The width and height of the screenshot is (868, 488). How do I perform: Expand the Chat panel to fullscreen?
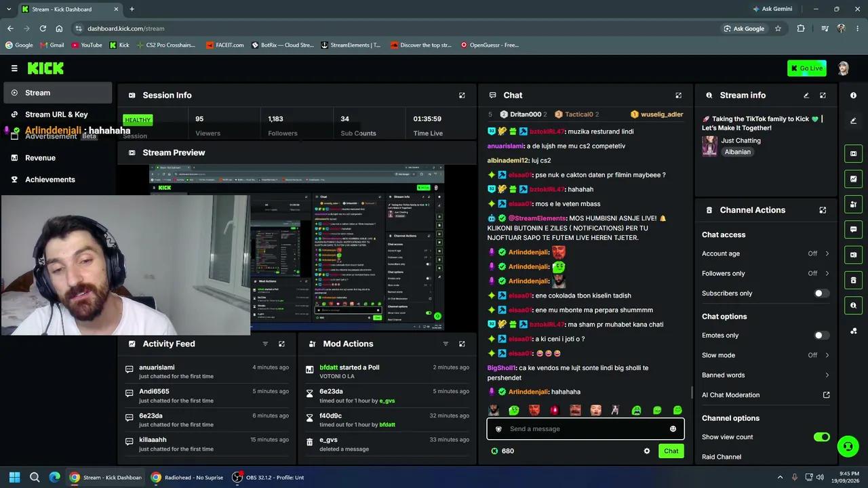(678, 96)
